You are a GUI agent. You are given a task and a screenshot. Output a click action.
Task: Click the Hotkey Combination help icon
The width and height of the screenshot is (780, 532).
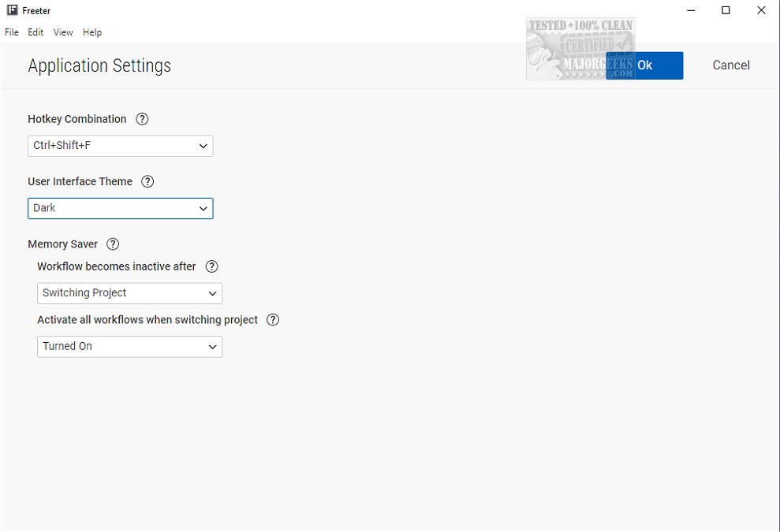(x=142, y=119)
